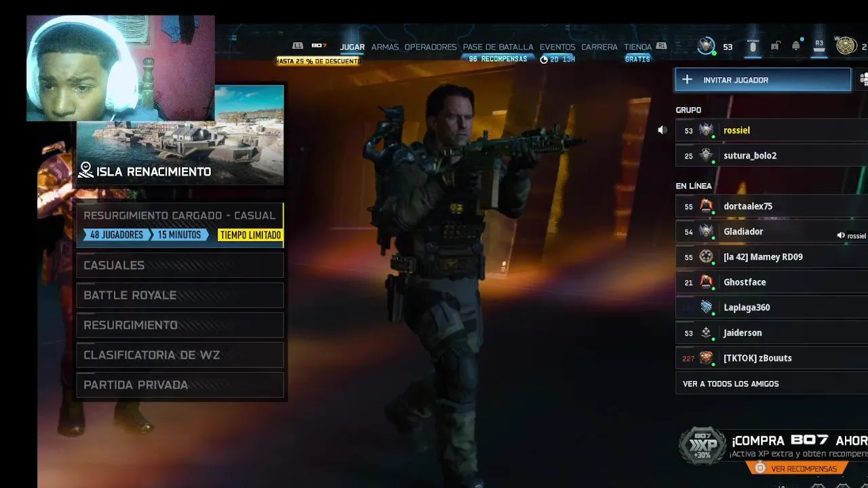This screenshot has width=868, height=488.
Task: Click Ghostface's rank emblem
Action: [x=706, y=282]
